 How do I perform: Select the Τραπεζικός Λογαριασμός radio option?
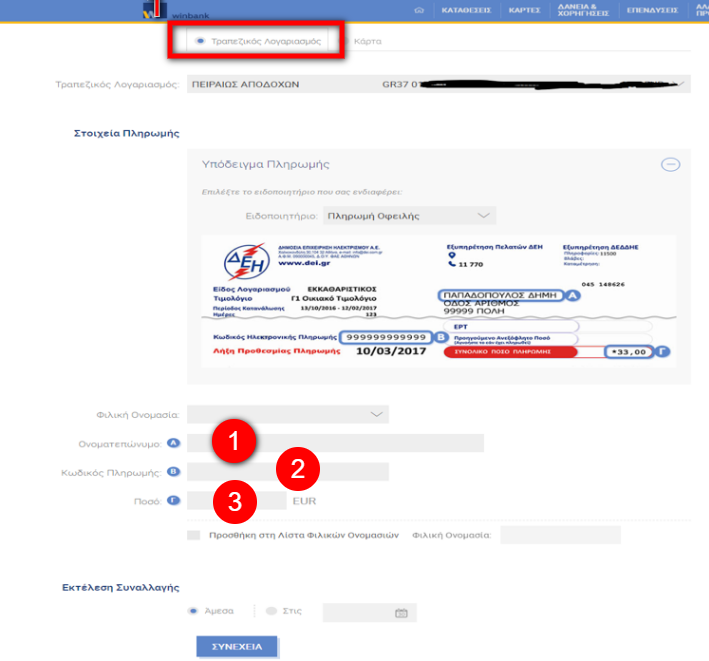pos(202,42)
